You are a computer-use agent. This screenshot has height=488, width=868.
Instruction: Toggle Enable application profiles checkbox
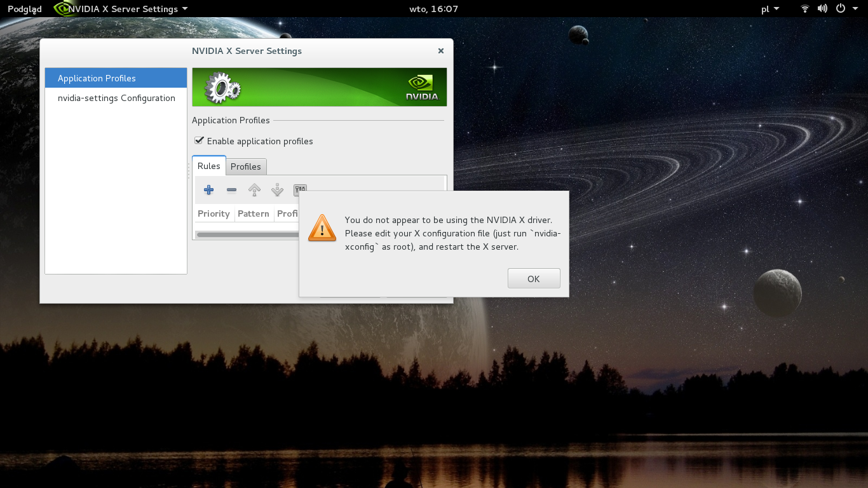click(x=199, y=140)
